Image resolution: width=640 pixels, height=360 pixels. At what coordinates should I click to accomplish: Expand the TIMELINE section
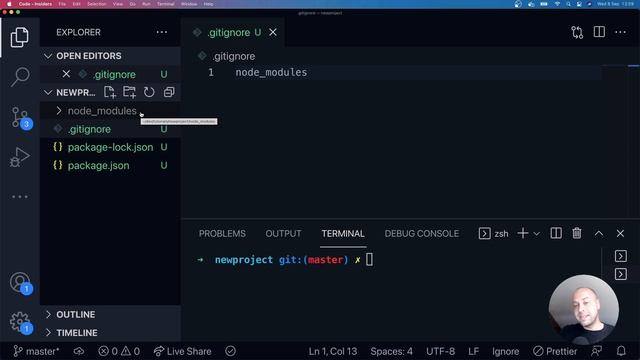(x=110, y=333)
